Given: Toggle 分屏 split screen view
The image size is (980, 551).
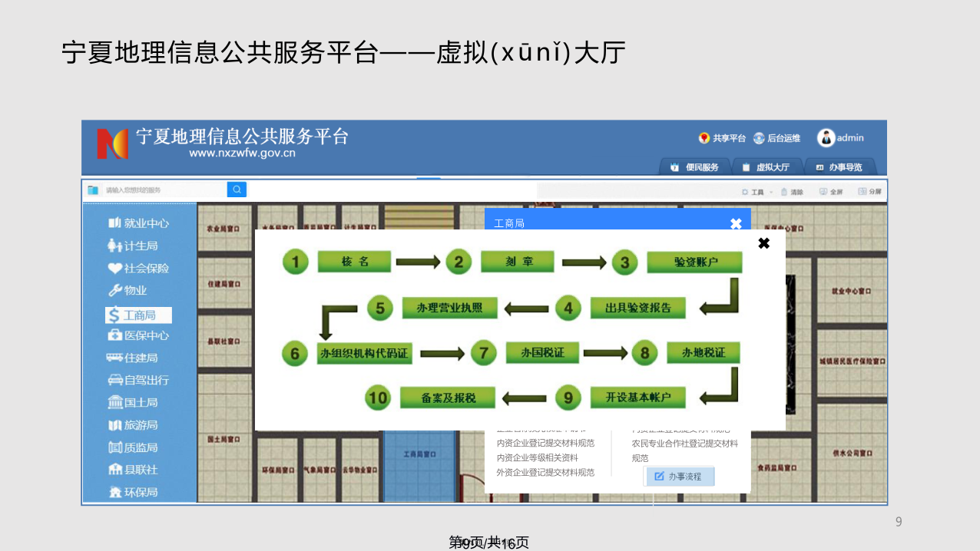Looking at the screenshot, I should [x=870, y=192].
